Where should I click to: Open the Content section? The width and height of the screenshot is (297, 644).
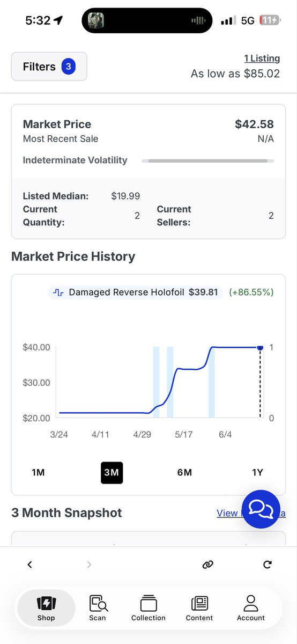pyautogui.click(x=199, y=609)
